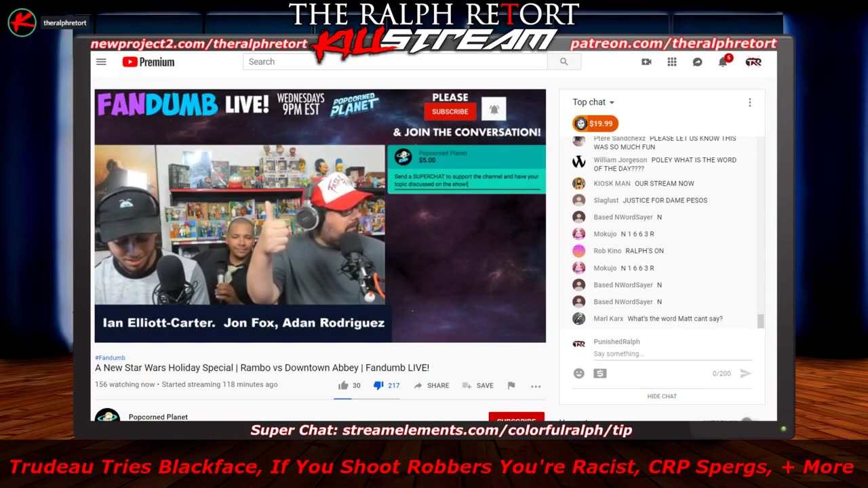This screenshot has width=868, height=488.
Task: Click the Say something chat input
Action: tap(672, 354)
